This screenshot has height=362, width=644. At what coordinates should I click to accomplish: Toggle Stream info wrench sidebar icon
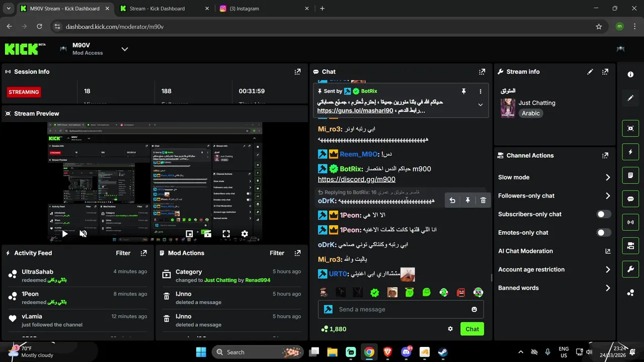pos(630,269)
